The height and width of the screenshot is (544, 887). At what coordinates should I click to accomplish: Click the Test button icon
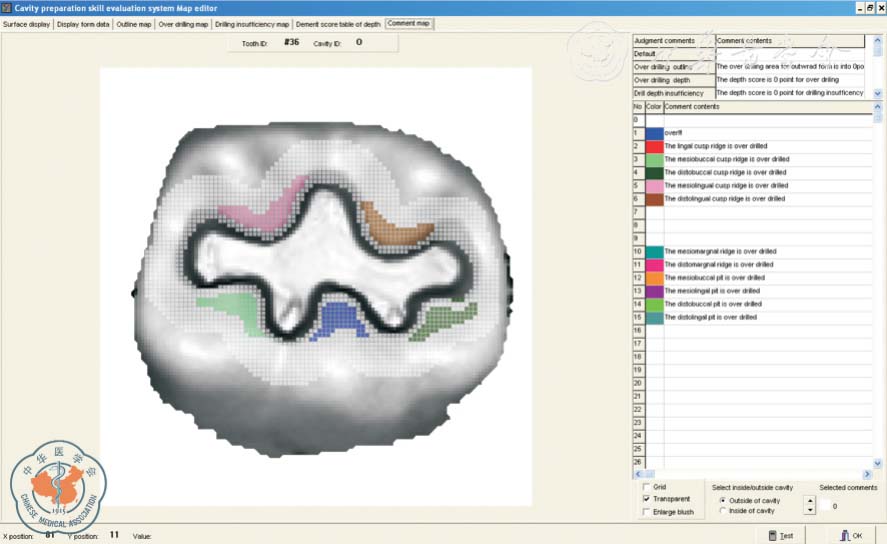772,535
